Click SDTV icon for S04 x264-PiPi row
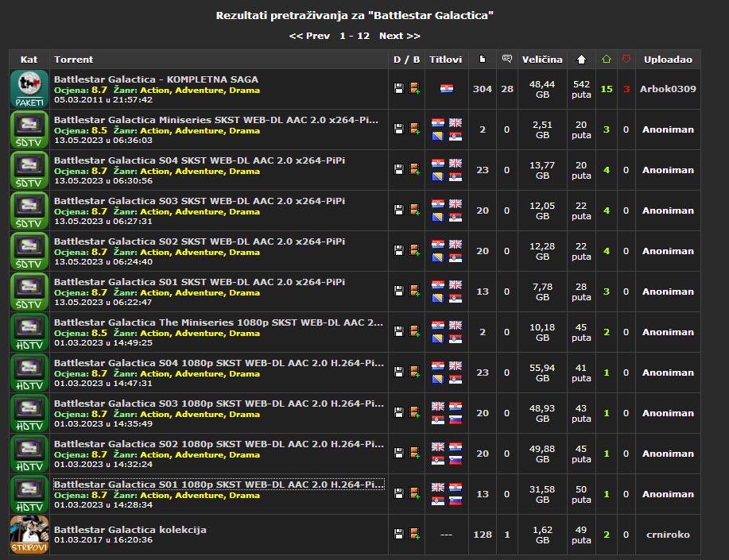 click(x=29, y=170)
